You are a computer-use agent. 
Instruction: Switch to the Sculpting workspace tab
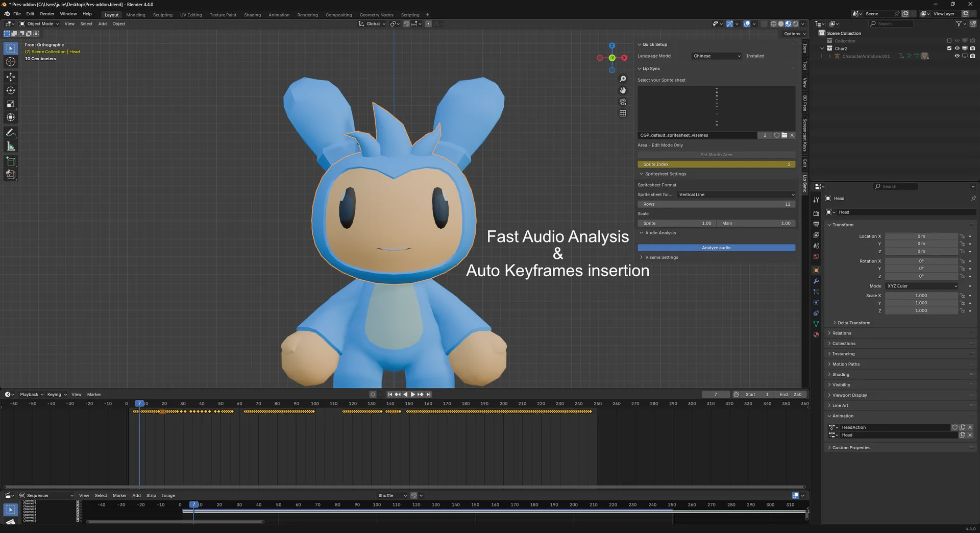click(163, 15)
